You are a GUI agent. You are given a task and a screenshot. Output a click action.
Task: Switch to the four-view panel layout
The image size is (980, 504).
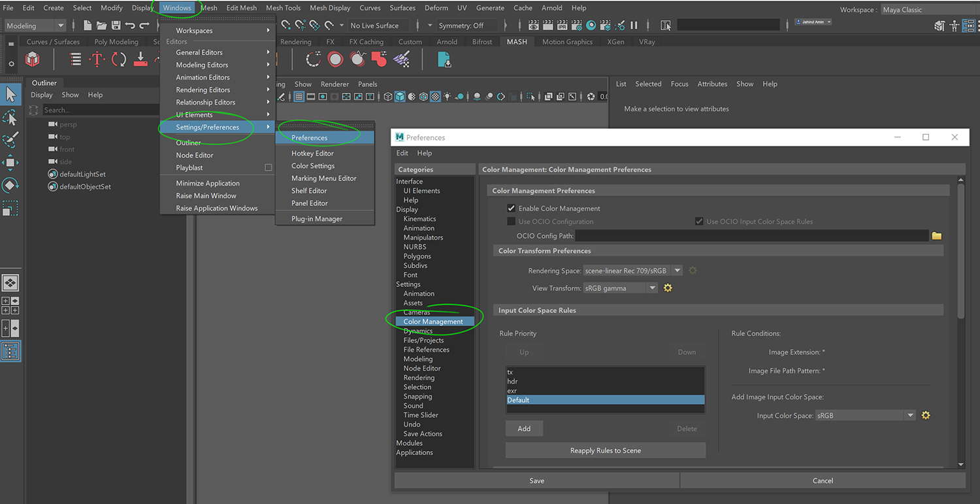pyautogui.click(x=10, y=305)
